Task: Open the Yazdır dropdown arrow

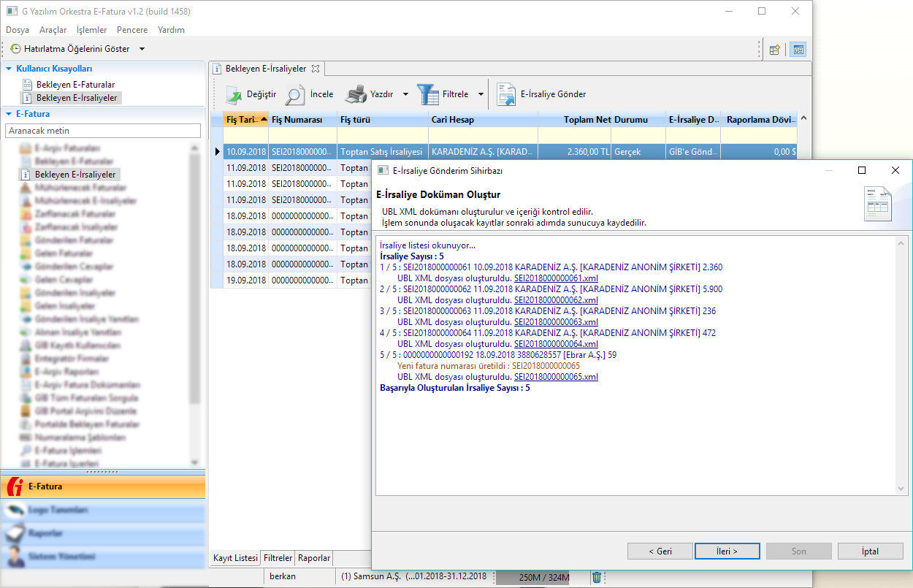Action: click(x=405, y=94)
